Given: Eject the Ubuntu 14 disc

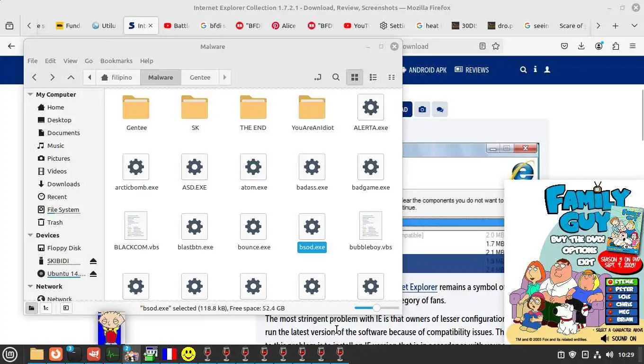Looking at the screenshot, I should point(93,274).
